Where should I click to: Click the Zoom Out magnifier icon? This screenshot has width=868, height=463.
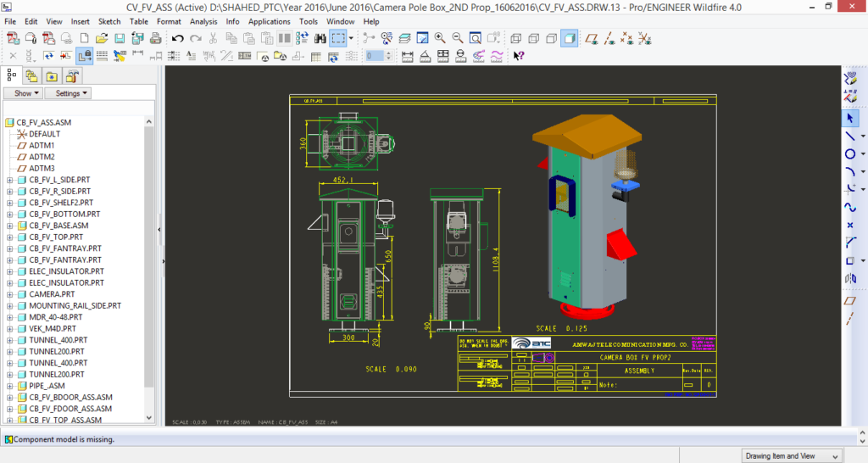(458, 38)
